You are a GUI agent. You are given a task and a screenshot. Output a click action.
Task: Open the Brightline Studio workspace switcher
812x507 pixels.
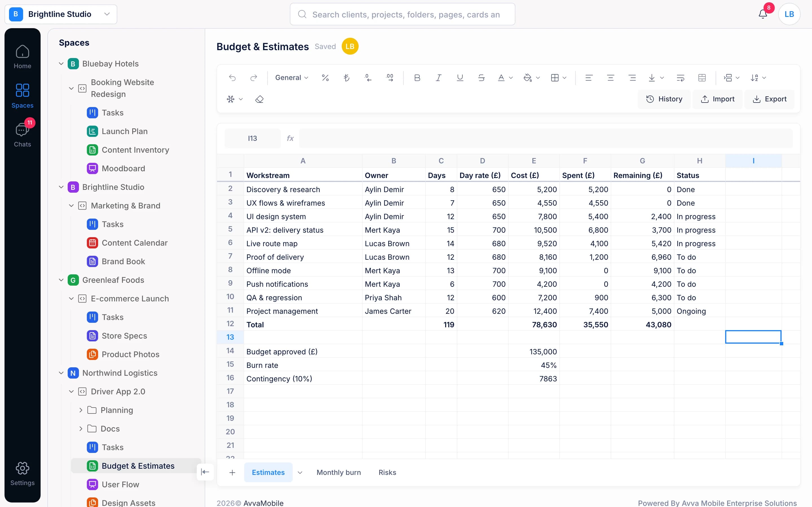[61, 14]
